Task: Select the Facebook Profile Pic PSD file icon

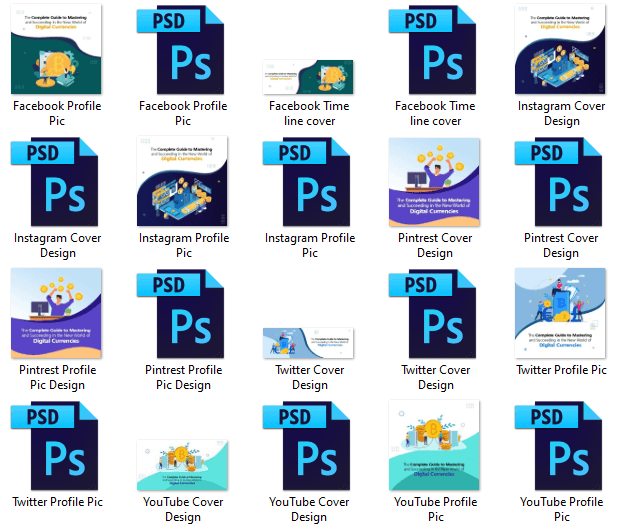Action: [181, 49]
